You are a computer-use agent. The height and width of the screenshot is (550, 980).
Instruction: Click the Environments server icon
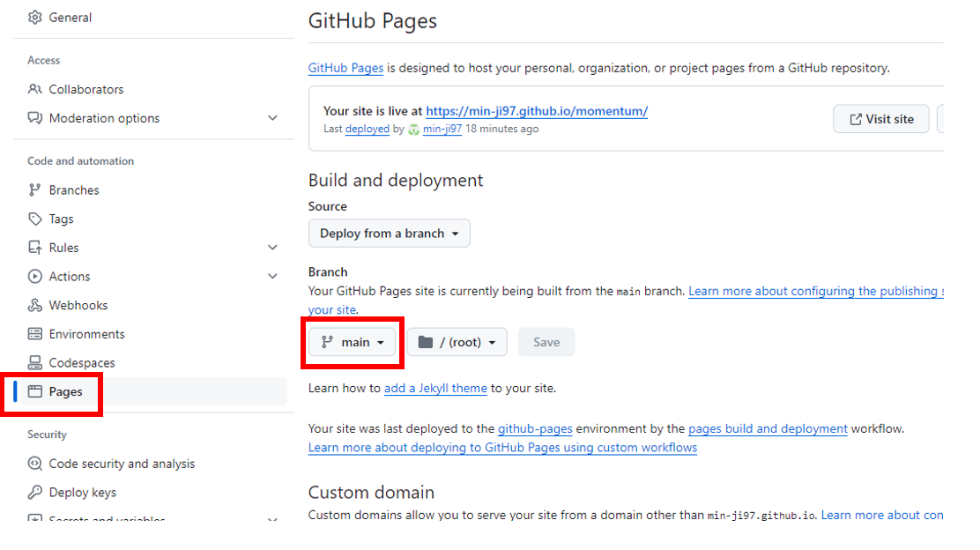coord(35,334)
